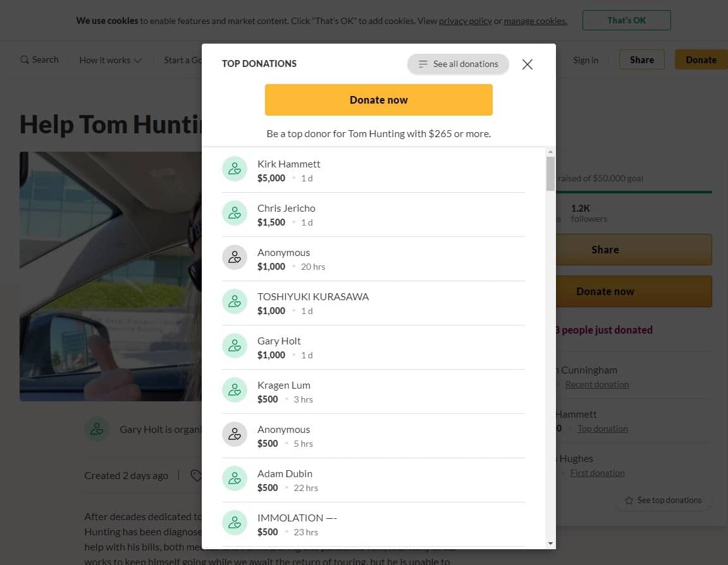Click Chris Jericho's donor avatar icon

pos(235,213)
